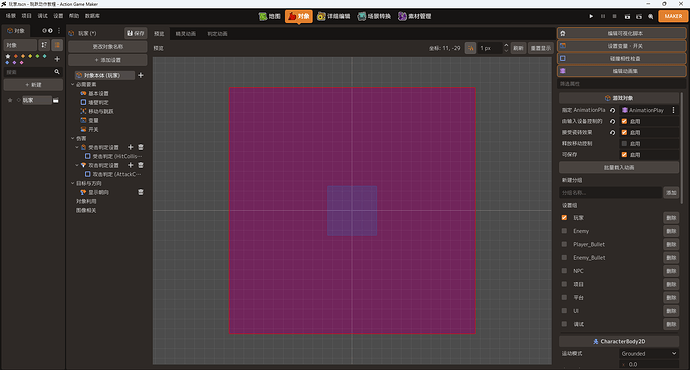Click the 更改对象名称 rename button
The image size is (690, 370).
click(108, 47)
